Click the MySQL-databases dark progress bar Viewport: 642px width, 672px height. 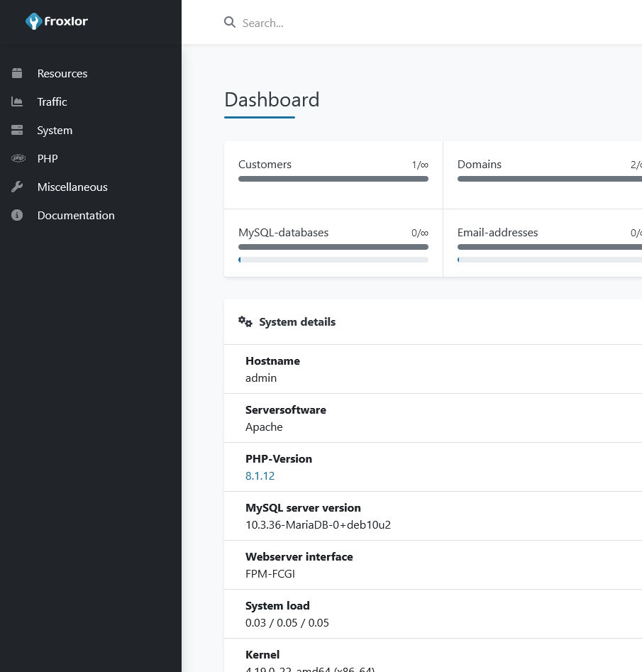[333, 247]
